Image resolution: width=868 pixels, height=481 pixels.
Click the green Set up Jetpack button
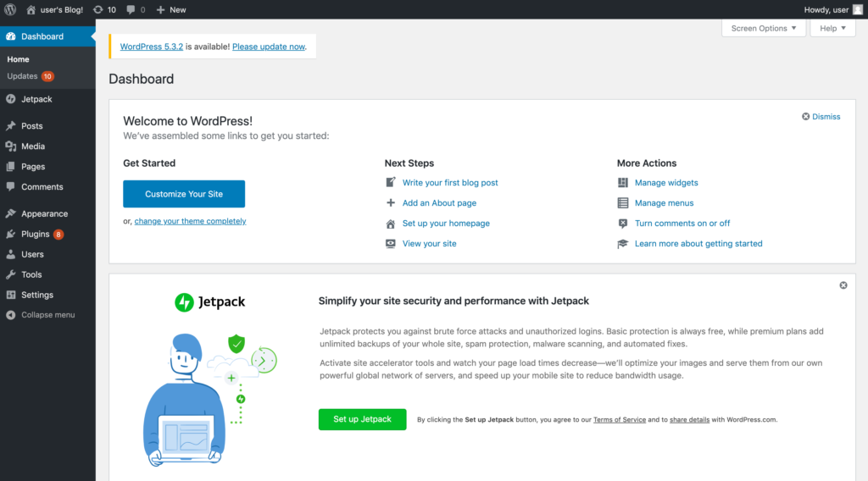coord(362,419)
